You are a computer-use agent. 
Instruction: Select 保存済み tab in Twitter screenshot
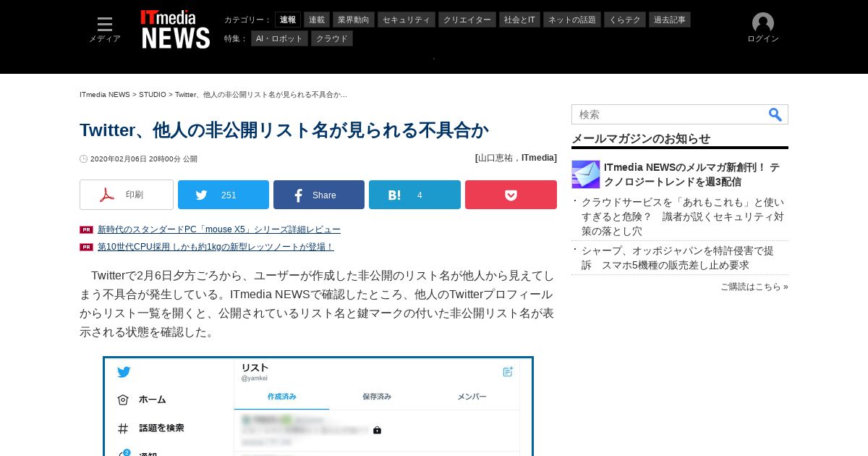click(x=377, y=397)
